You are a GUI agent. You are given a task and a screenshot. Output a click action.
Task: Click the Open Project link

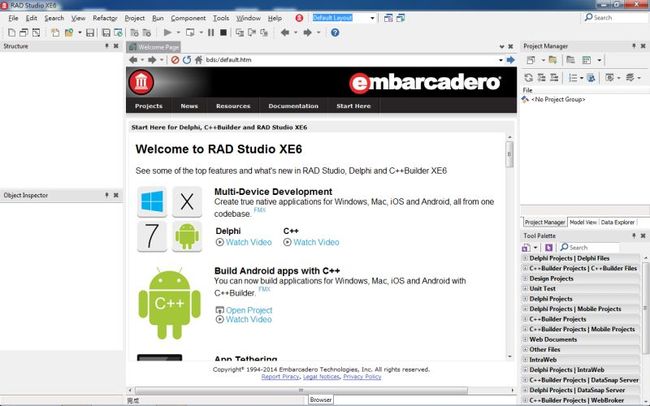point(249,310)
